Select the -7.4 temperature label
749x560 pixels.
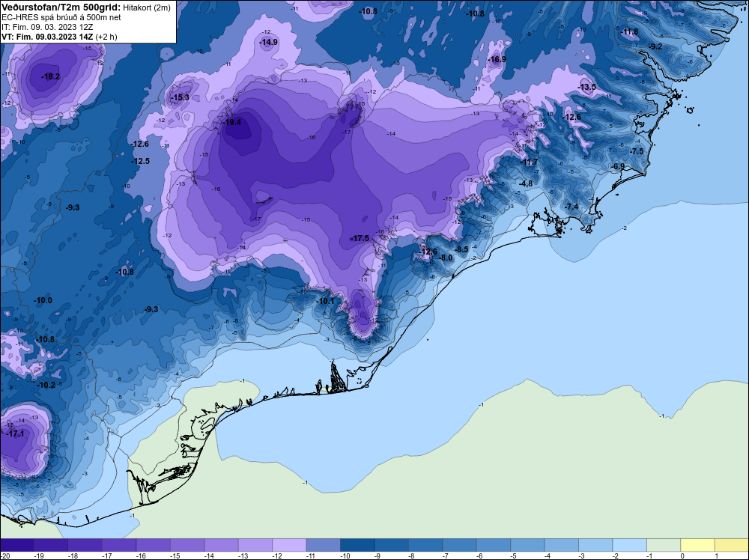pos(571,207)
